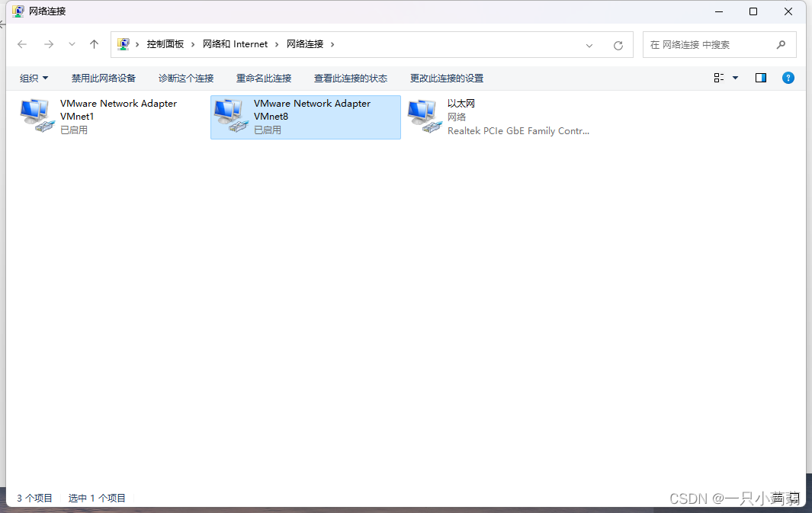Open help with the question mark icon

pos(788,78)
